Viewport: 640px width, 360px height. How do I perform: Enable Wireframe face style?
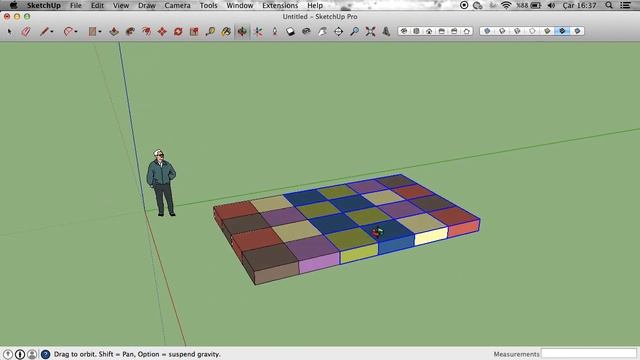click(x=517, y=31)
